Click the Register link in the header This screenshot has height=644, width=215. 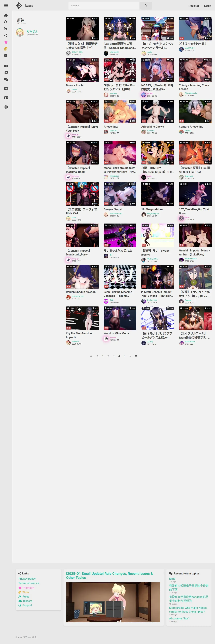tap(194, 6)
